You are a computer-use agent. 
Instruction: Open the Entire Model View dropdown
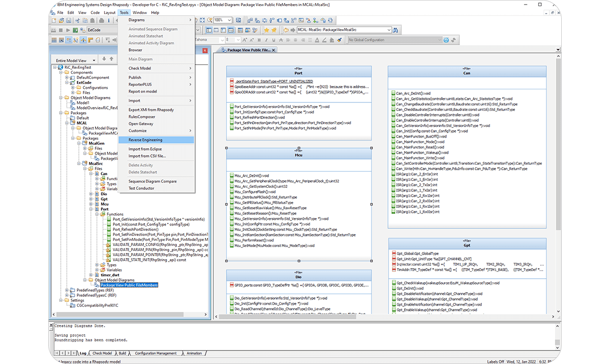click(93, 60)
